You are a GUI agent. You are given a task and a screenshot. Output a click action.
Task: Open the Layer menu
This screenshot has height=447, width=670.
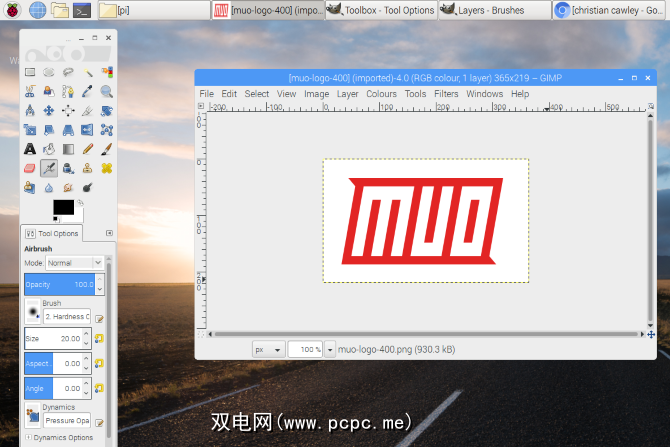(x=347, y=94)
